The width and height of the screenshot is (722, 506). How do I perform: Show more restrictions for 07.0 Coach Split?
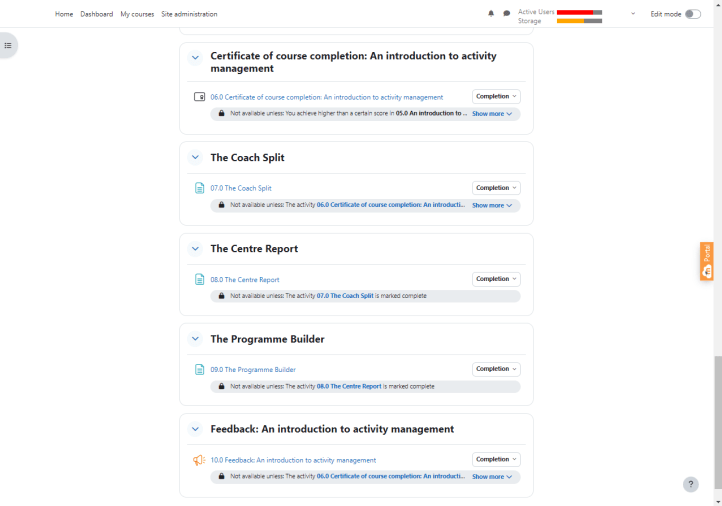pos(492,205)
